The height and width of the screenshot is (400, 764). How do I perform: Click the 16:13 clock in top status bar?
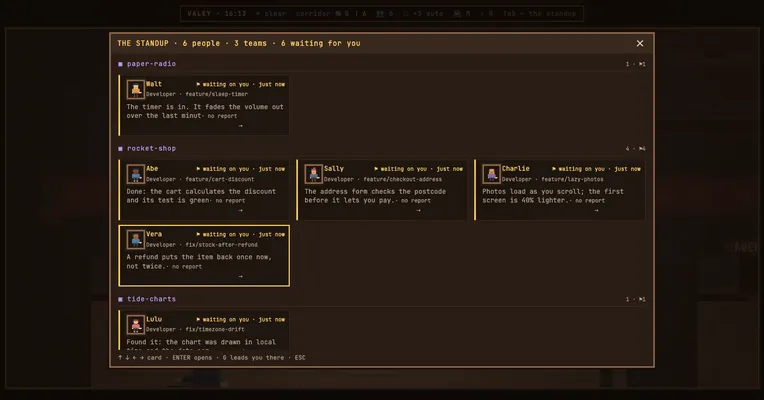point(235,14)
